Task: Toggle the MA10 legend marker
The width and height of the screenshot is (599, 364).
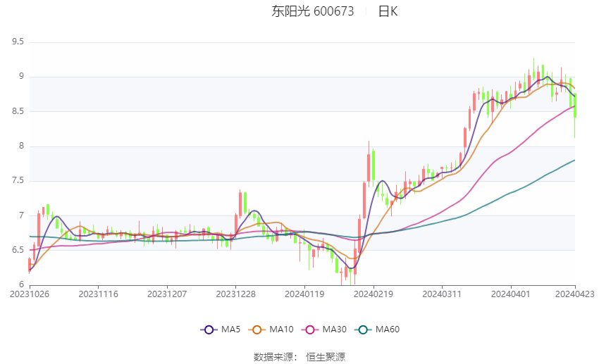Action: tap(257, 330)
